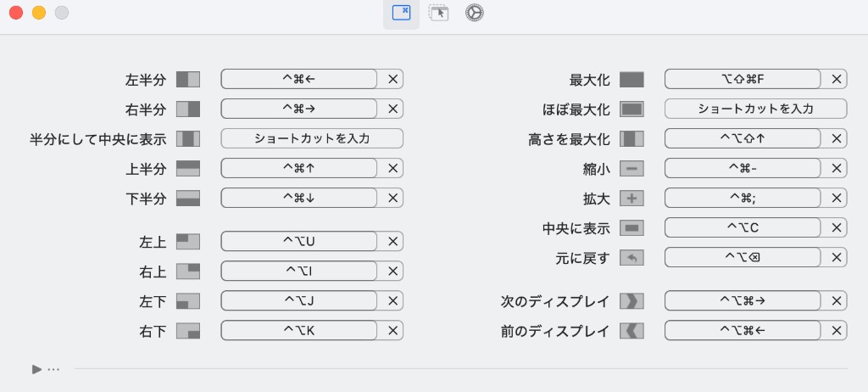Screen dimensions: 868x392
Task: Open the keyboard shortcuts tab icon
Action: tap(401, 13)
